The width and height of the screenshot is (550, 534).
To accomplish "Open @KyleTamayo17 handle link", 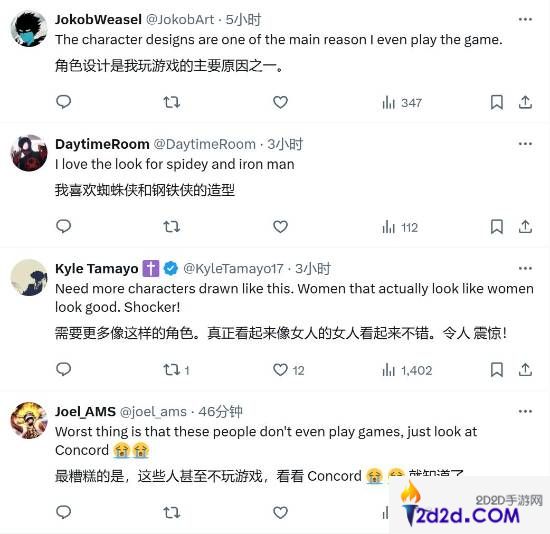I will pyautogui.click(x=233, y=269).
